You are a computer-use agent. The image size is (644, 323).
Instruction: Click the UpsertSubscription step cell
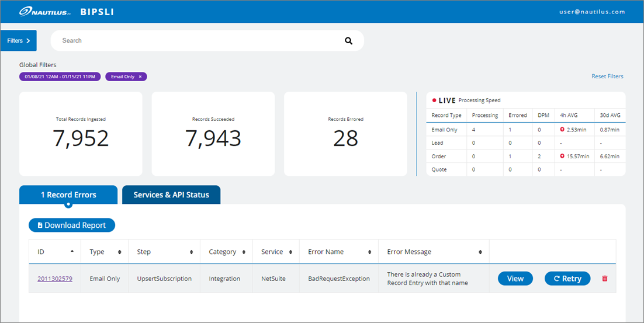coord(164,279)
